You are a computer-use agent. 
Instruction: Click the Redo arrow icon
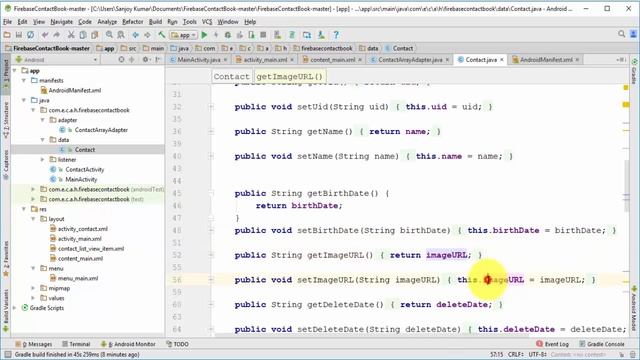click(57, 35)
